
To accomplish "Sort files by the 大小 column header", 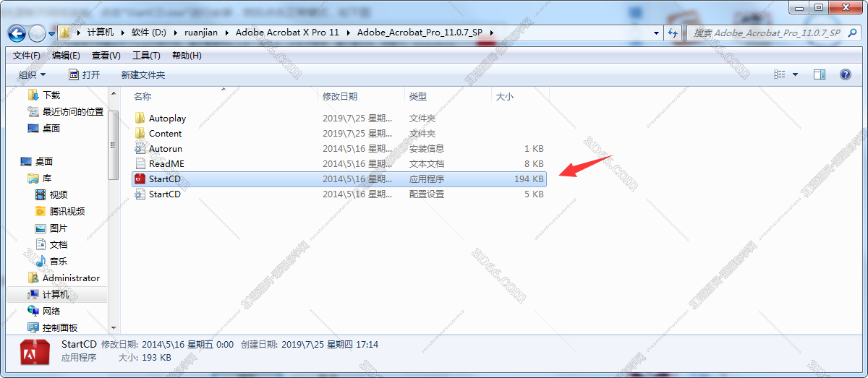I will pos(505,96).
